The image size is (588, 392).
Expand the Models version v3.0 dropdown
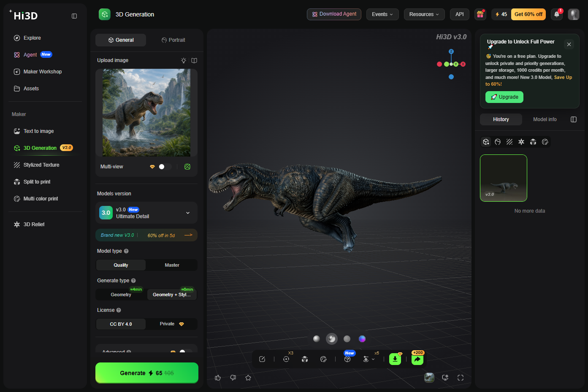(146, 213)
